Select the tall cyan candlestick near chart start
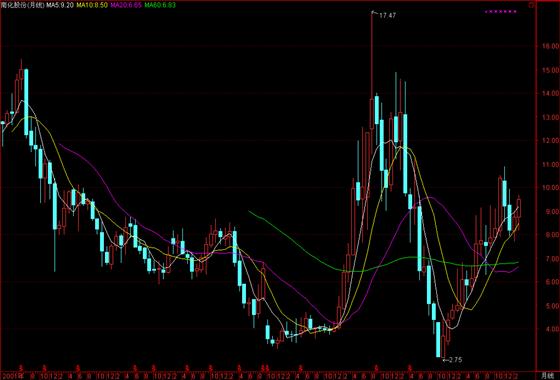 [x=26, y=102]
